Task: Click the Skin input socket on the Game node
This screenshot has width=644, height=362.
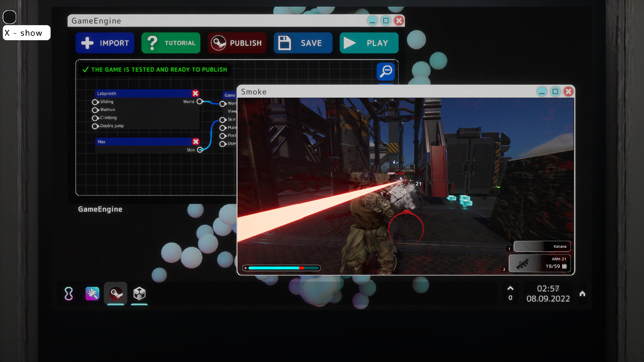Action: pyautogui.click(x=223, y=120)
